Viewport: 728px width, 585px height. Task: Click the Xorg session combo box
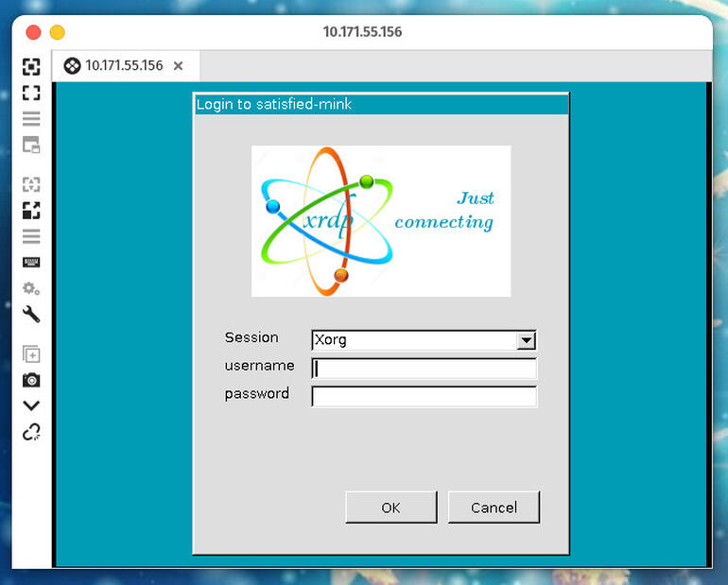click(424, 340)
